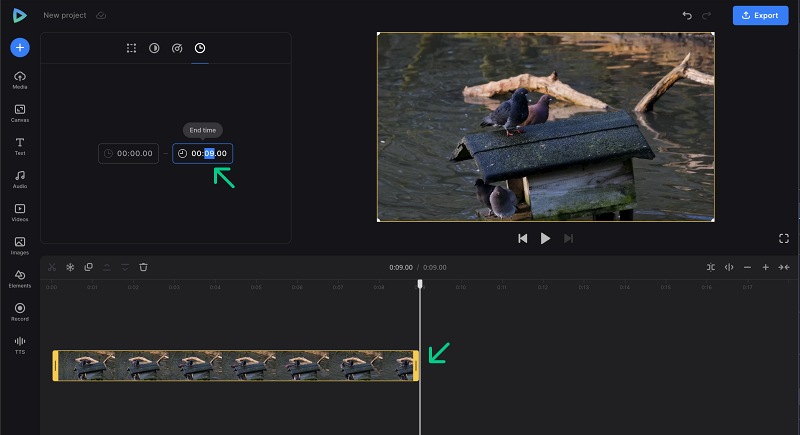Click the clip's right trim handle
The width and height of the screenshot is (800, 435).
(416, 366)
